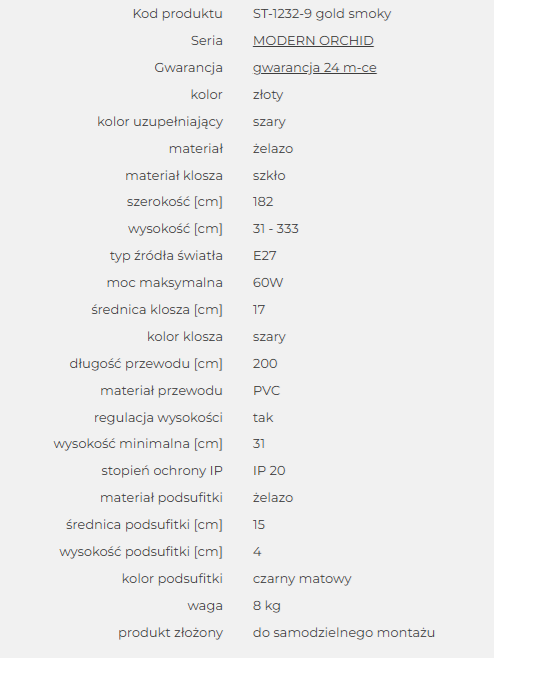
Task: Click the text do samodzielnego montażu
Action: click(344, 633)
